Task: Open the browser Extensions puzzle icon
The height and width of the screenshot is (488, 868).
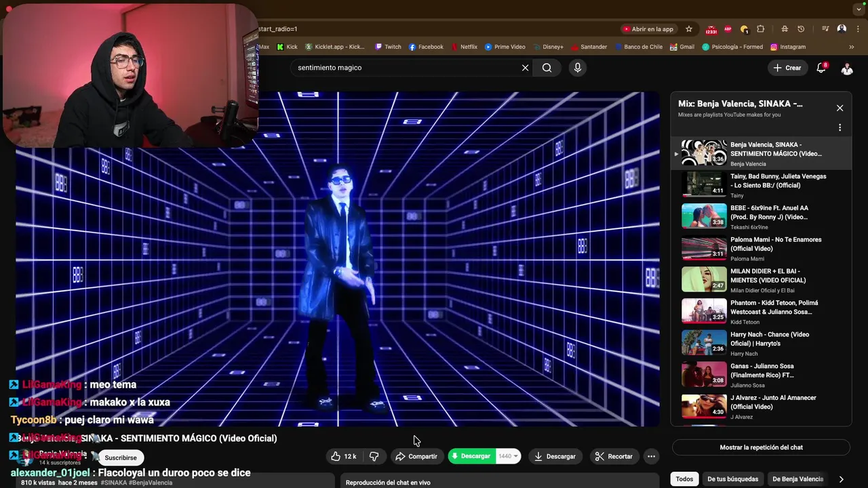Action: [760, 29]
